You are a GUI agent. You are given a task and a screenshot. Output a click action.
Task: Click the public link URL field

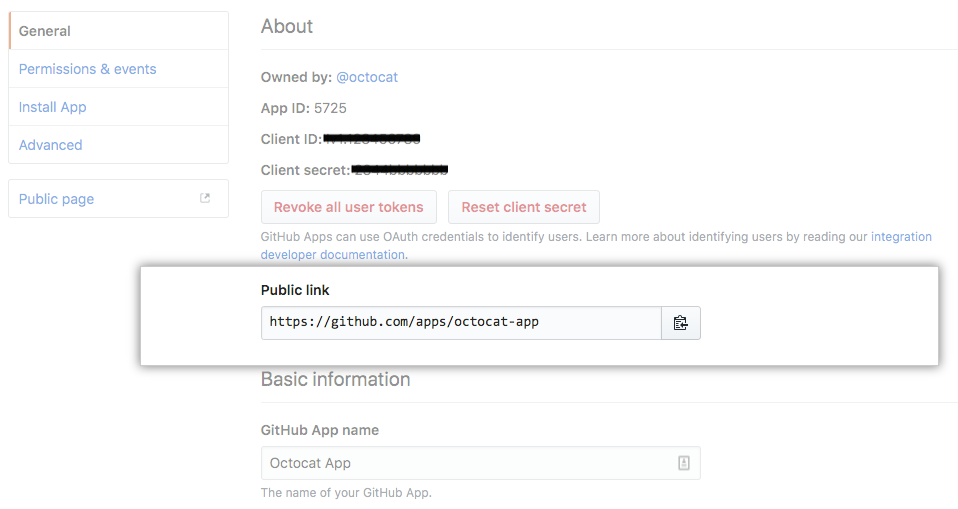coord(461,323)
